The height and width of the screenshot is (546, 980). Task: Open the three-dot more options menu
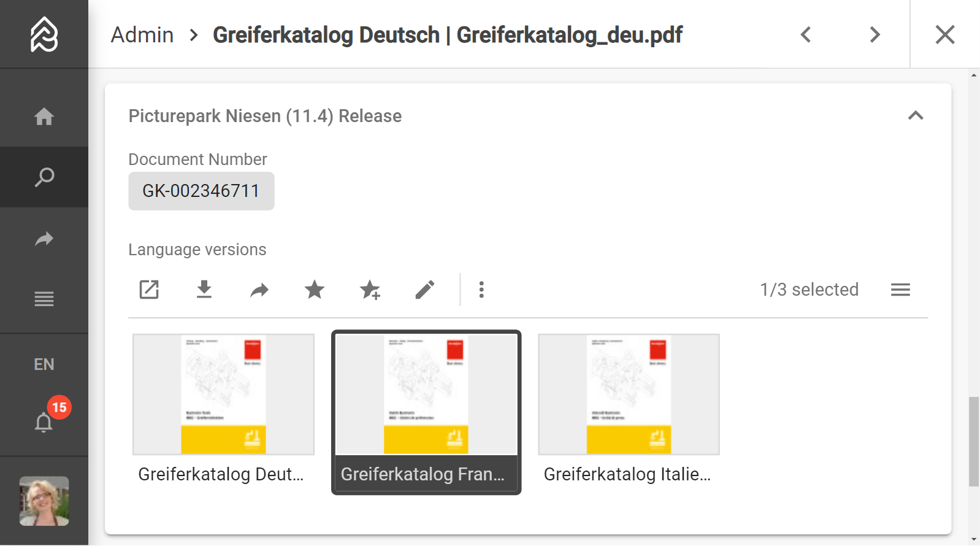coord(481,290)
